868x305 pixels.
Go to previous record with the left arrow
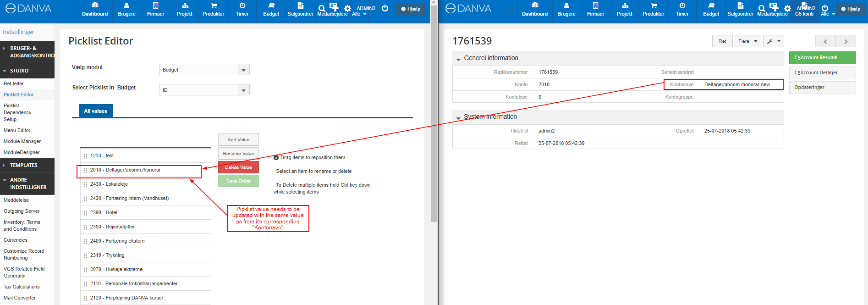(825, 41)
